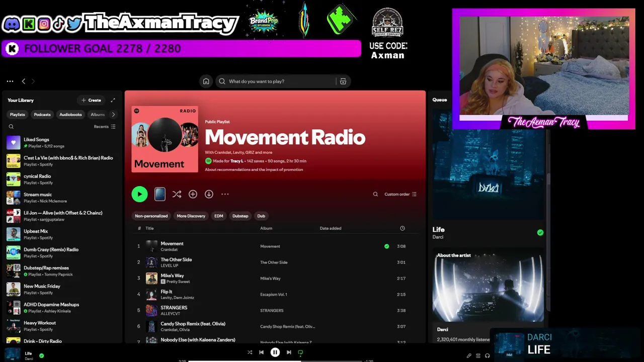644x362 pixels.
Task: Open the Create menu in Your Library
Action: [x=91, y=100]
